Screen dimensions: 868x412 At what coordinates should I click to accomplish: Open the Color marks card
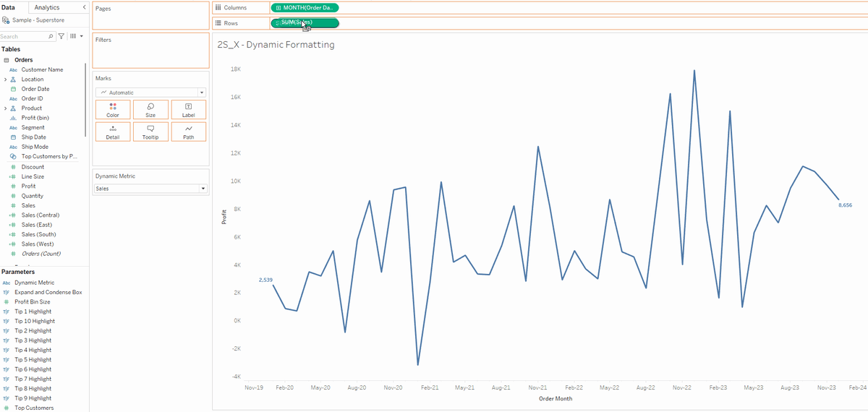113,110
